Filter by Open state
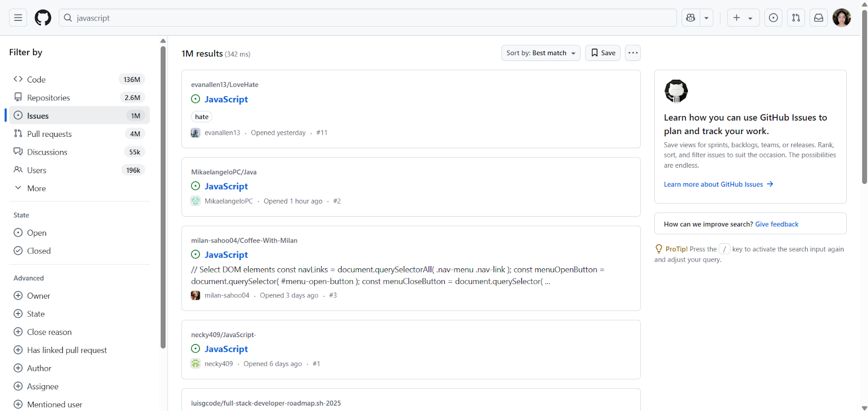 79,233
